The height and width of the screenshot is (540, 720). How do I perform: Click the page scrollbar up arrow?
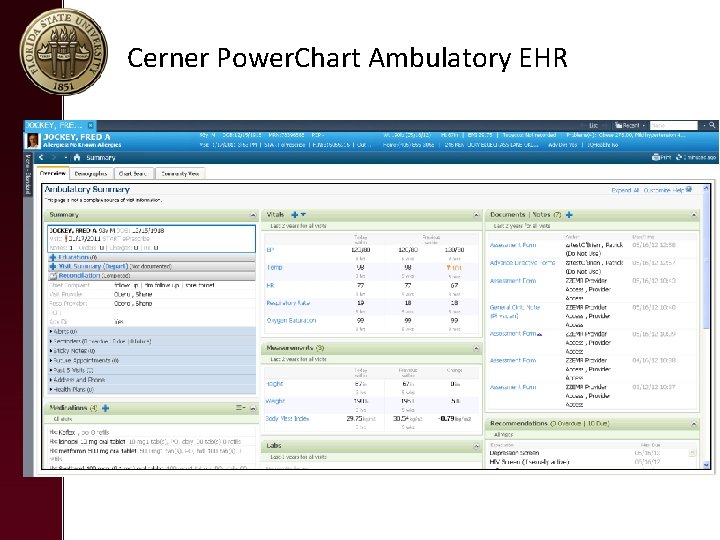click(x=706, y=188)
